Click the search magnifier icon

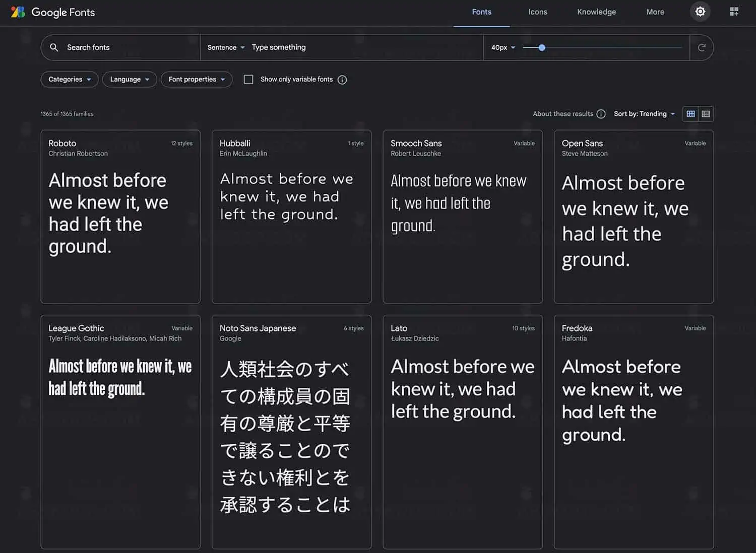point(54,47)
